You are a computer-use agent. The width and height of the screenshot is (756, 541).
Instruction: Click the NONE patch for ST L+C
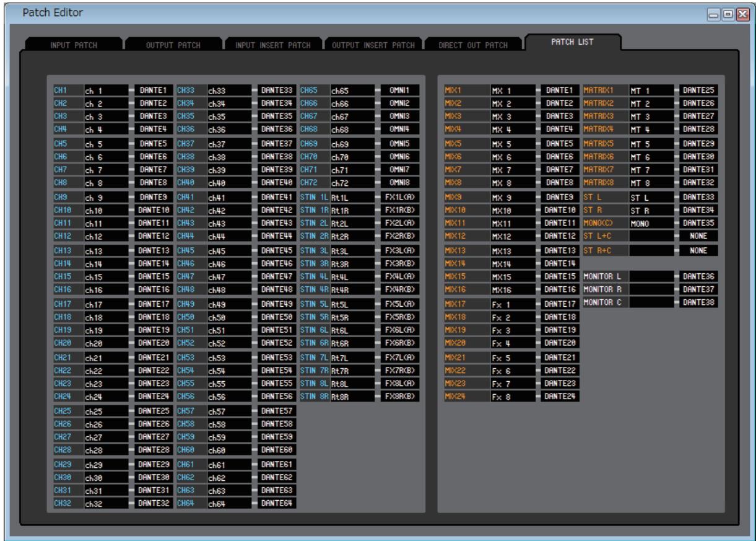tap(698, 235)
